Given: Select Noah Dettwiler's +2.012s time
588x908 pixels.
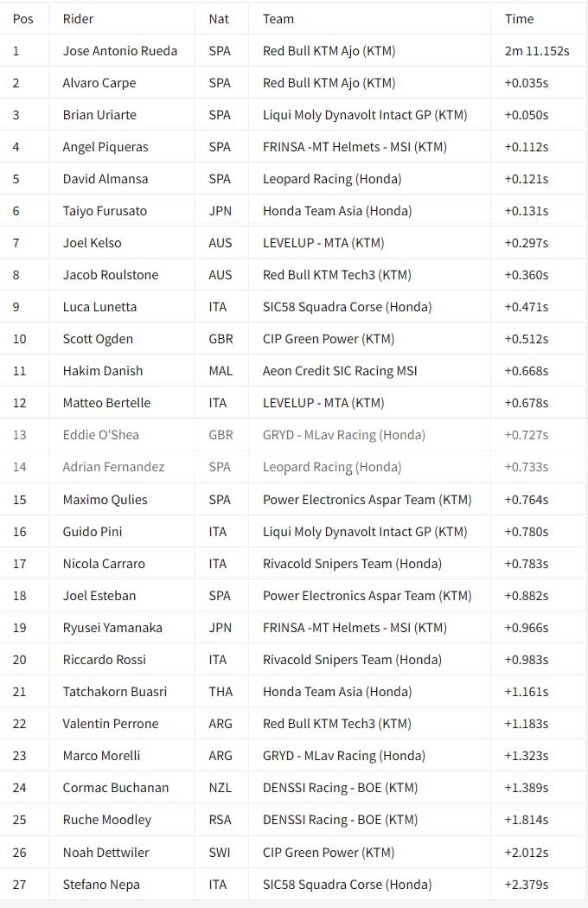Looking at the screenshot, I should point(526,853).
